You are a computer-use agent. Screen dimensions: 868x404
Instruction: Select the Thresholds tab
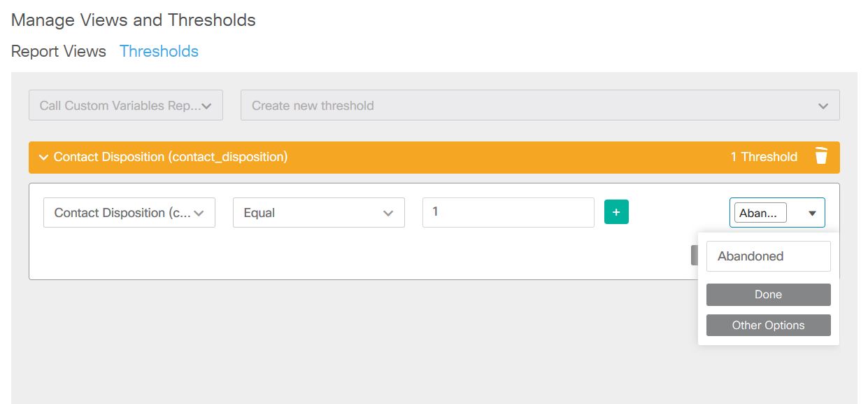coord(159,51)
